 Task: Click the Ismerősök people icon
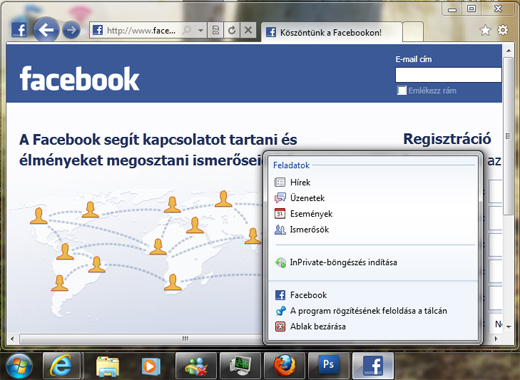tap(280, 229)
